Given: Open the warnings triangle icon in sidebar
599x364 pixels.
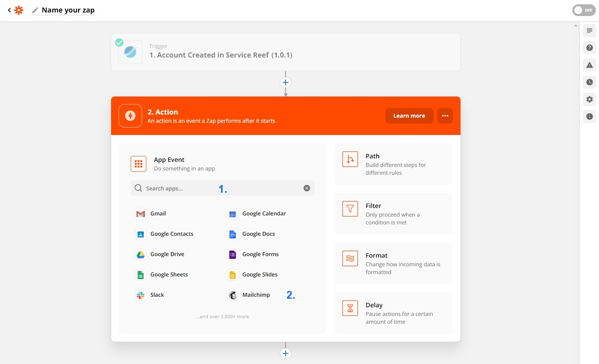Looking at the screenshot, I should point(590,65).
